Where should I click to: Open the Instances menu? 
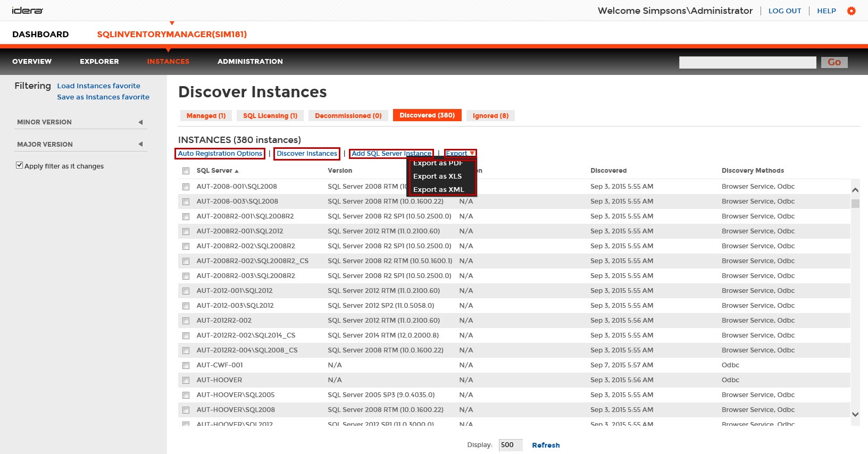coord(168,62)
